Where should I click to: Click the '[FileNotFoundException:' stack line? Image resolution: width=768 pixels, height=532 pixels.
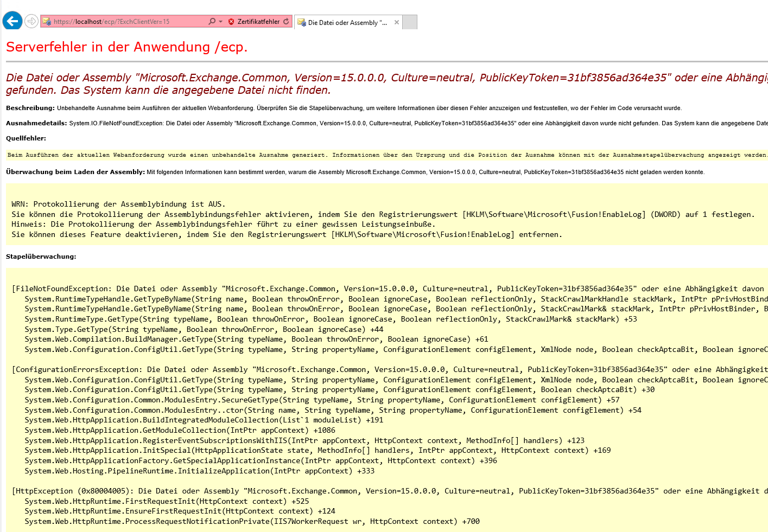(x=388, y=289)
